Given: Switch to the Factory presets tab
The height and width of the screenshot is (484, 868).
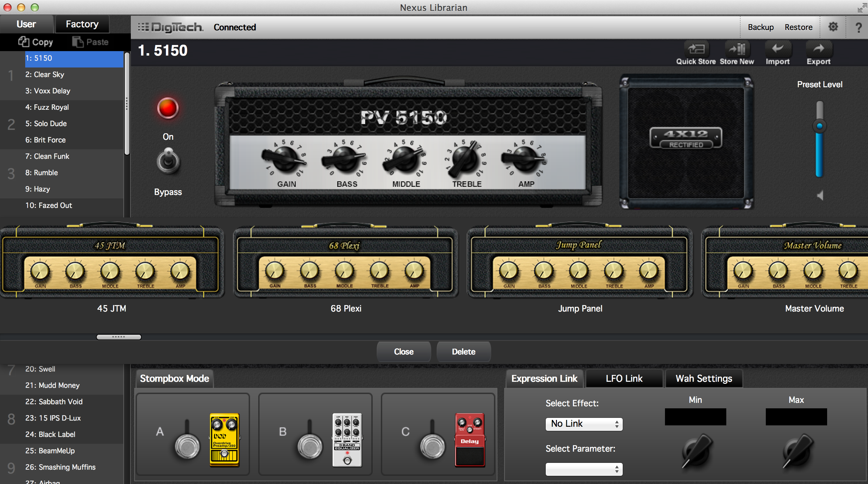Looking at the screenshot, I should pyautogui.click(x=82, y=24).
